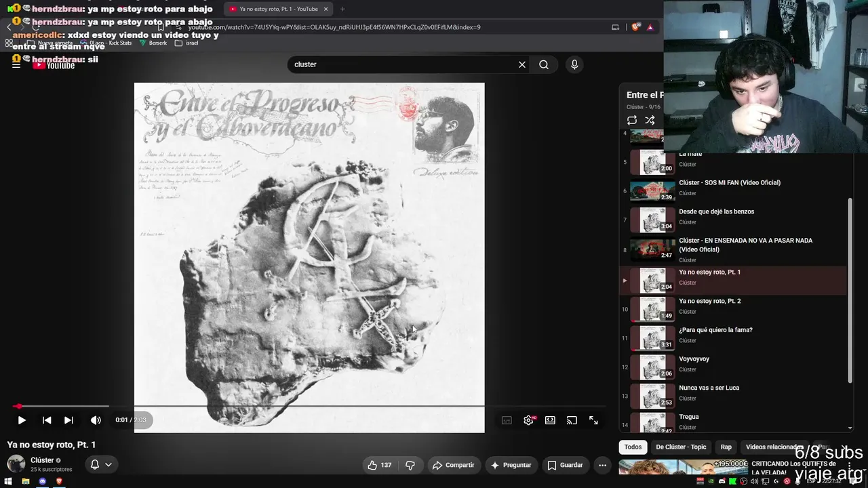This screenshot has height=488, width=868.
Task: Open the more actions ellipsis menu
Action: [x=602, y=465]
